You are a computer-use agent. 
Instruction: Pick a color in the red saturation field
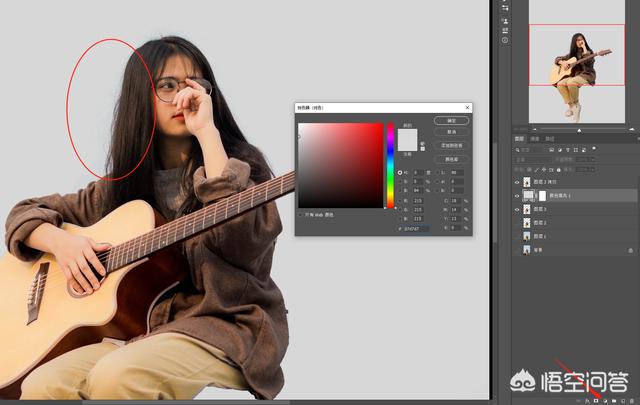341,165
